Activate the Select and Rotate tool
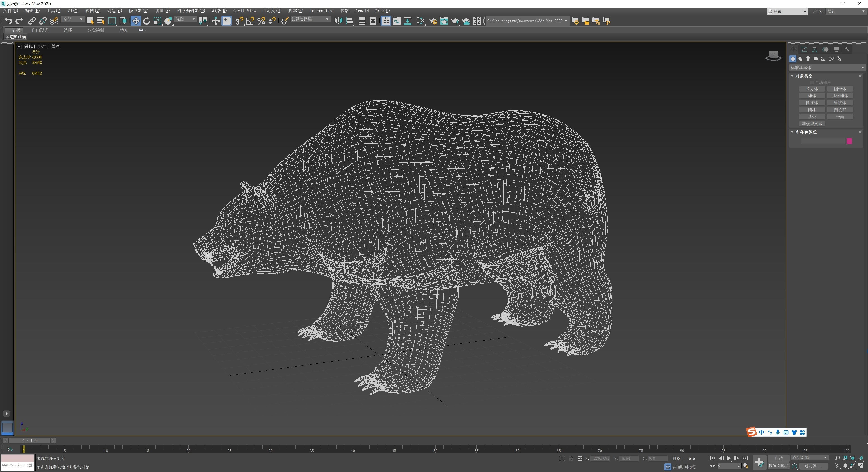868x472 pixels. tap(146, 21)
